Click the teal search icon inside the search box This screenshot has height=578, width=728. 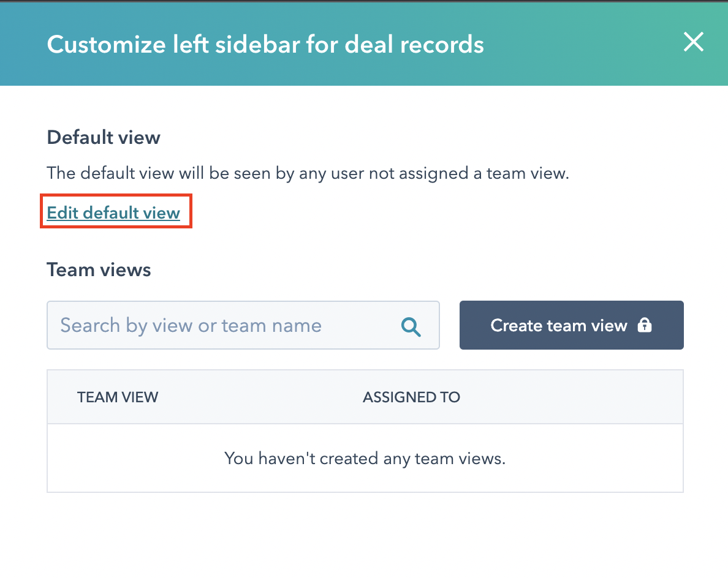click(411, 326)
